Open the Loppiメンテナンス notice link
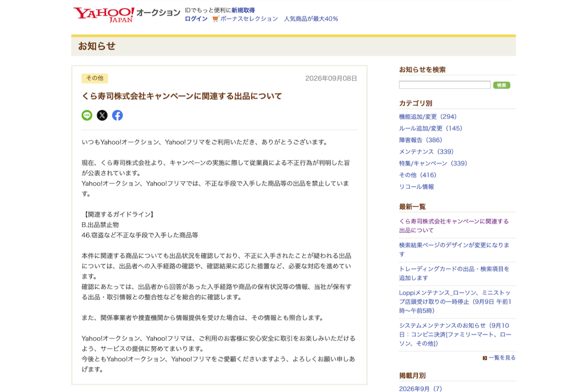Viewport: 588px width, 392px height. [x=455, y=301]
